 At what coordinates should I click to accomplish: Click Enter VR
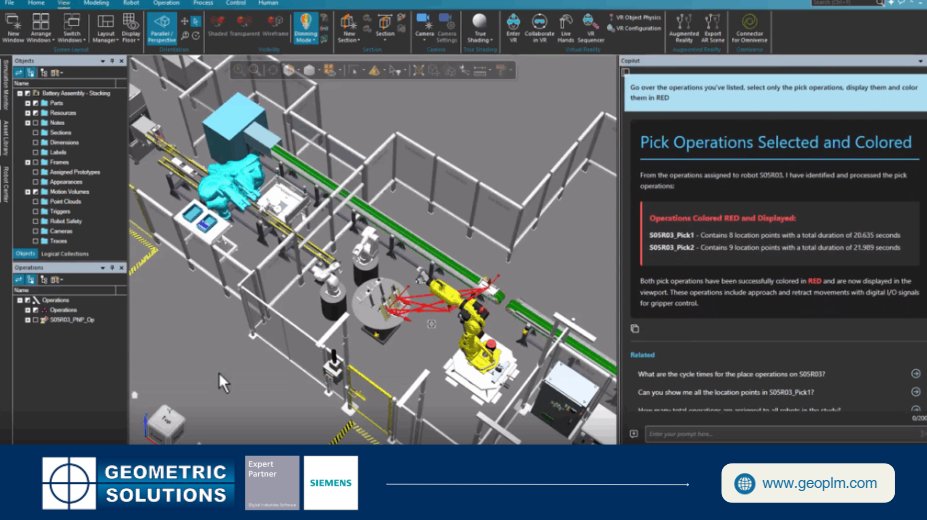(513, 28)
